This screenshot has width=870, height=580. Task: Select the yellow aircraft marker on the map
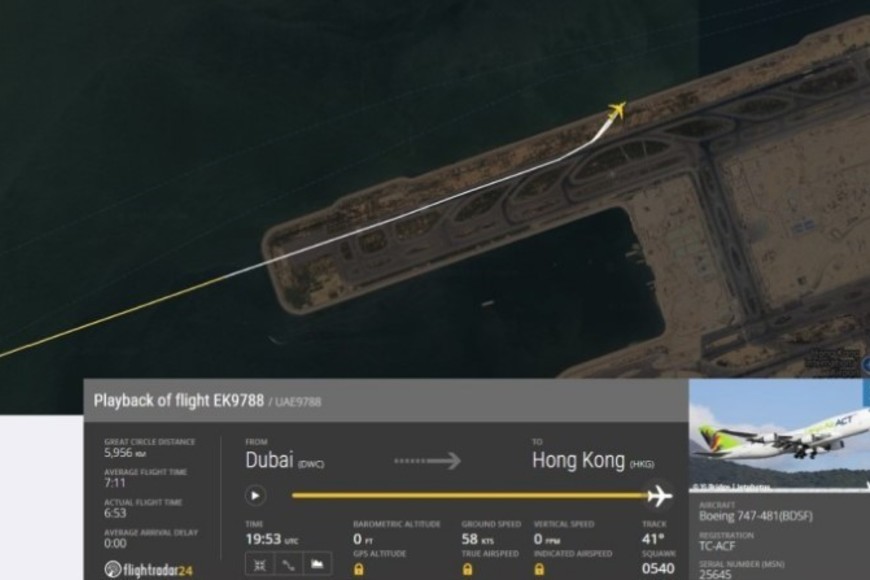(616, 110)
